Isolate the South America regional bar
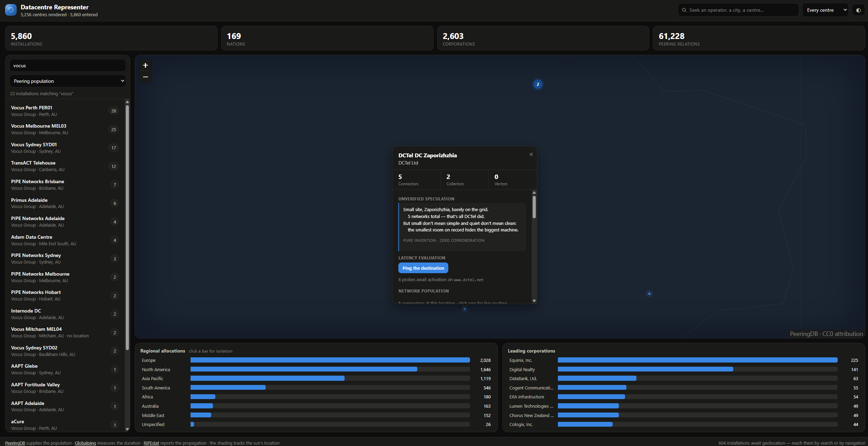Screen dimensions: 868x446 316,388
